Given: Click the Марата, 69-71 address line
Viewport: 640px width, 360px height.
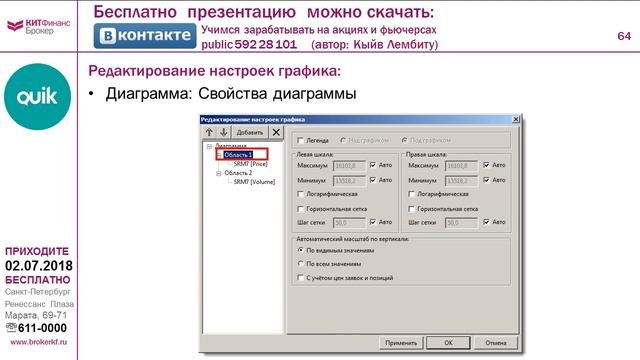Looking at the screenshot, I should tap(36, 315).
